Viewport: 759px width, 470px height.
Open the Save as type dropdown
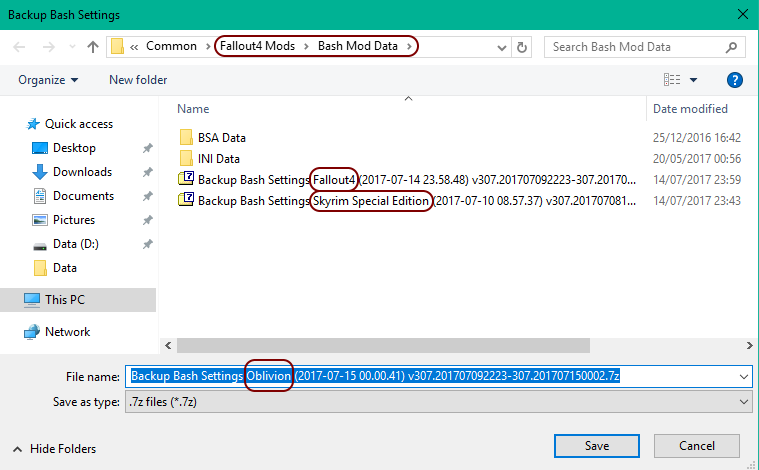point(439,402)
